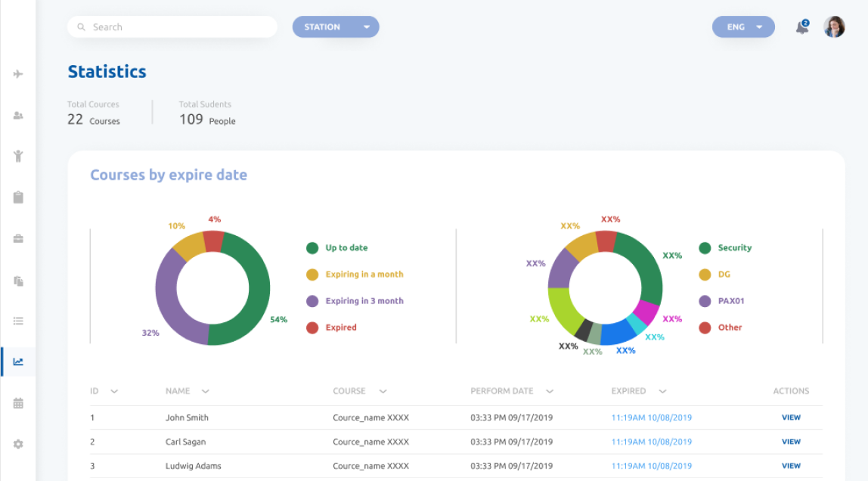Select the airplane icon in the sidebar
868x481 pixels.
coord(18,73)
